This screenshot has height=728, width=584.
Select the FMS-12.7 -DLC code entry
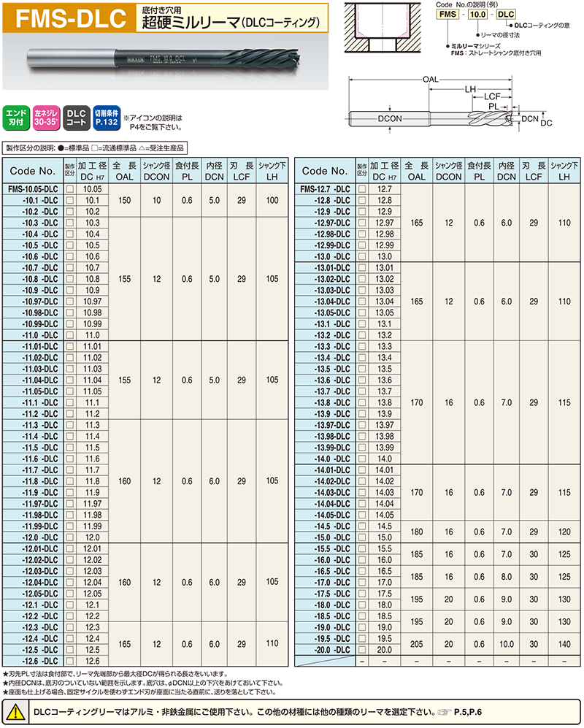(x=326, y=188)
